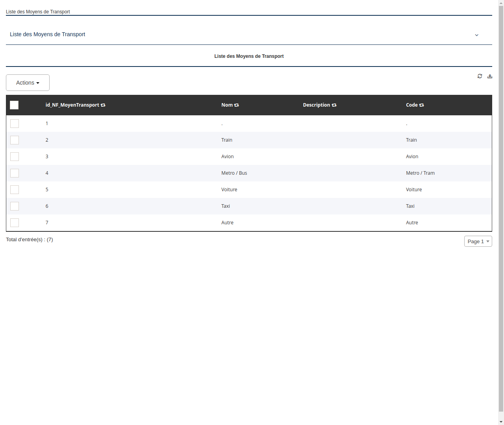Image resolution: width=504 pixels, height=425 pixels.
Task: Click the breadcrumb Liste des Moyens de Transport link
Action: [x=38, y=11]
